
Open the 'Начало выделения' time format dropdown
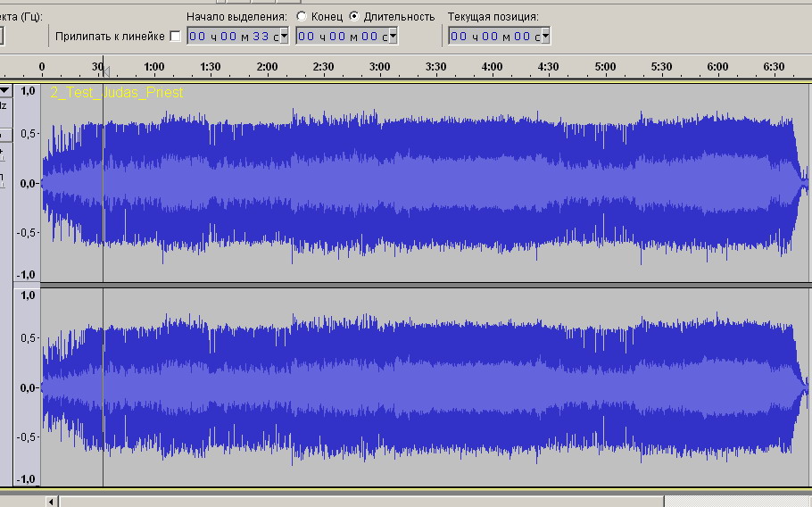pos(285,37)
